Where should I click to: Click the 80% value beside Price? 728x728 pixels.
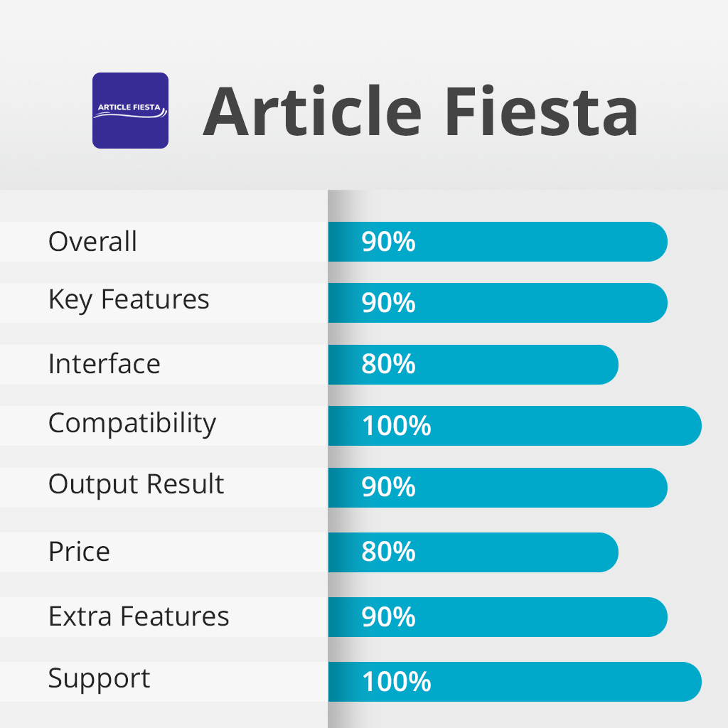(388, 552)
